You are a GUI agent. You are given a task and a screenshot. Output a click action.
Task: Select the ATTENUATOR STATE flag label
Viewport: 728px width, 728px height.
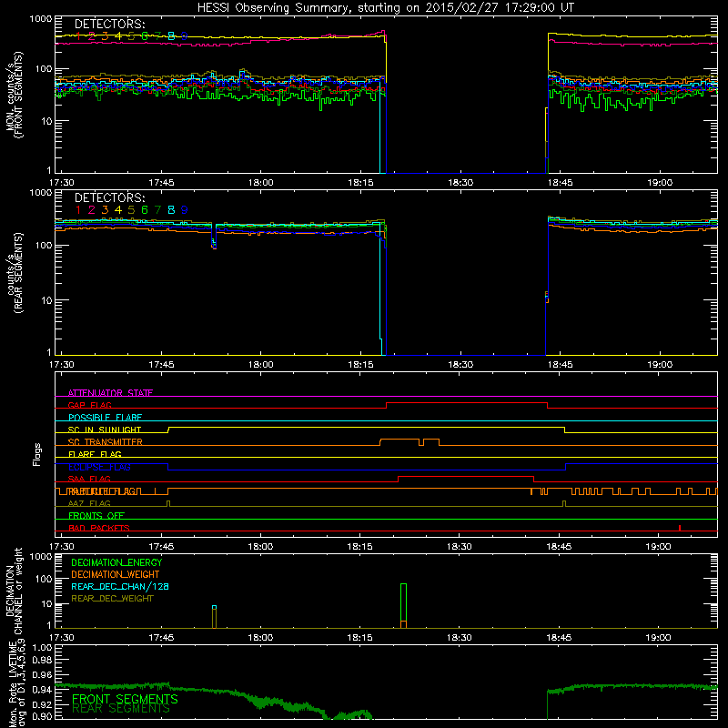click(x=110, y=393)
